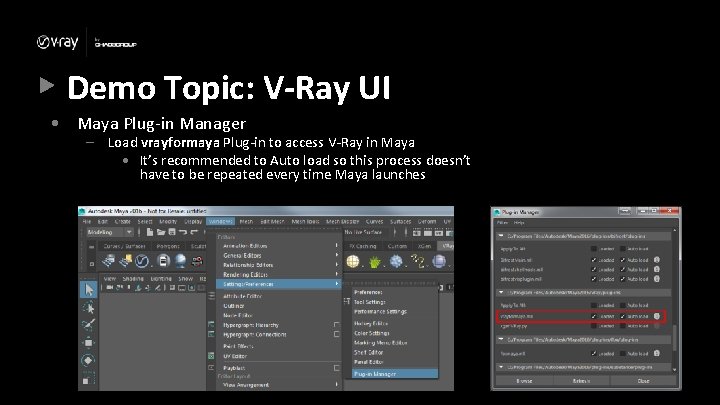Choose the Paint selection tool in toolbox
The image size is (720, 405).
(89, 325)
